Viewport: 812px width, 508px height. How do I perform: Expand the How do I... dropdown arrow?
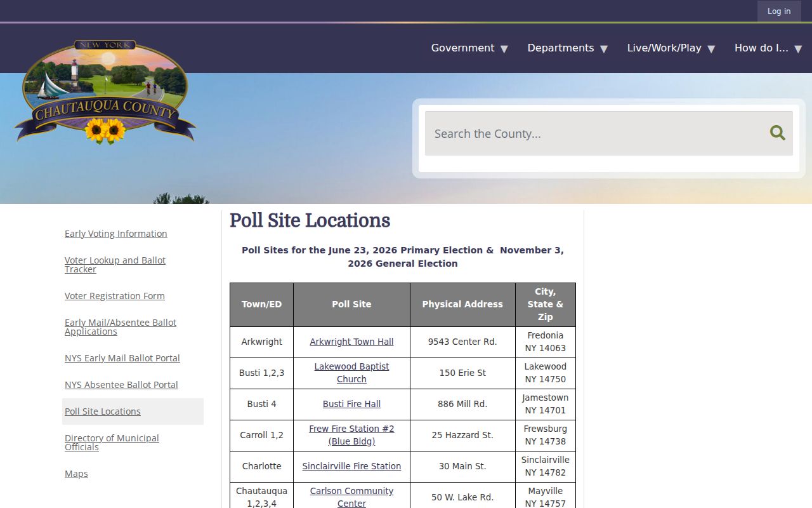coord(798,49)
